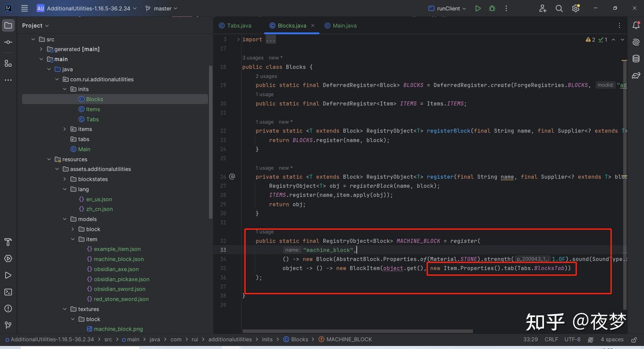Toggle read-only lock in status bar
This screenshot has width=644, height=349.
[x=634, y=340]
